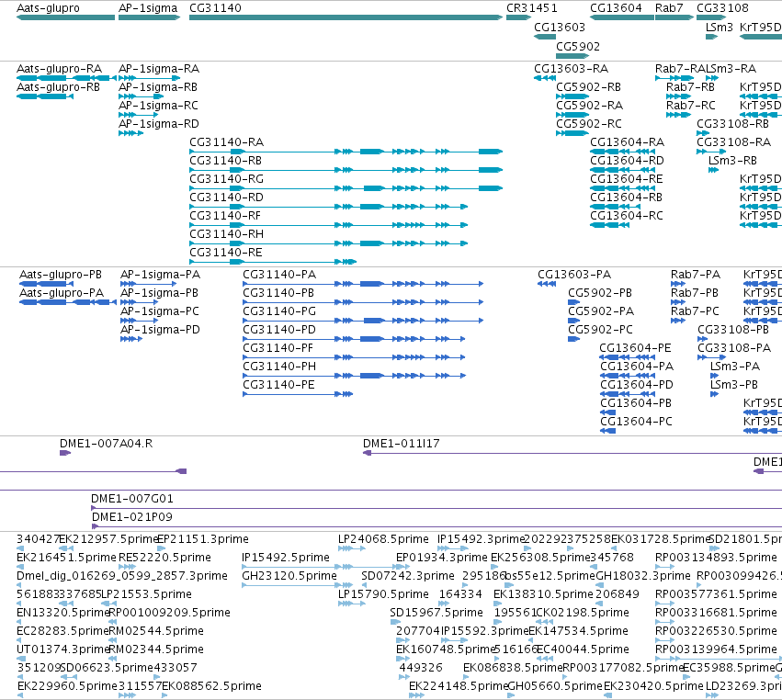Select protein label Aats-glupro-PB
Image resolution: width=782 pixels, height=700 pixels.
(x=61, y=275)
